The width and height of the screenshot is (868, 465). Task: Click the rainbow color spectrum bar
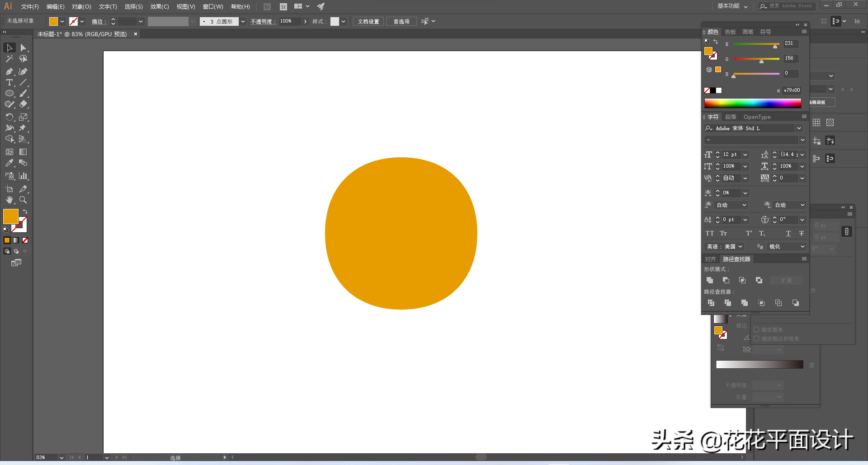(x=753, y=103)
